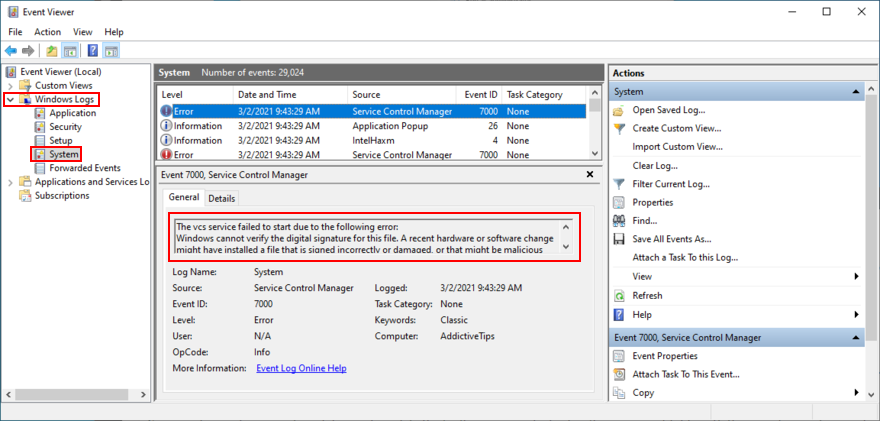This screenshot has width=880, height=421.
Task: Open the Action menu
Action: (x=47, y=32)
